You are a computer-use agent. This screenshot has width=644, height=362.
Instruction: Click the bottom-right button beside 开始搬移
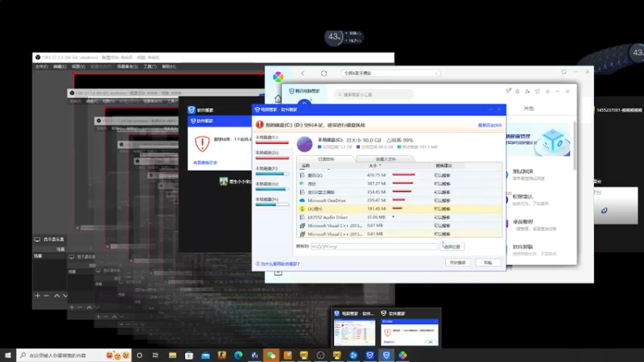pyautogui.click(x=488, y=262)
